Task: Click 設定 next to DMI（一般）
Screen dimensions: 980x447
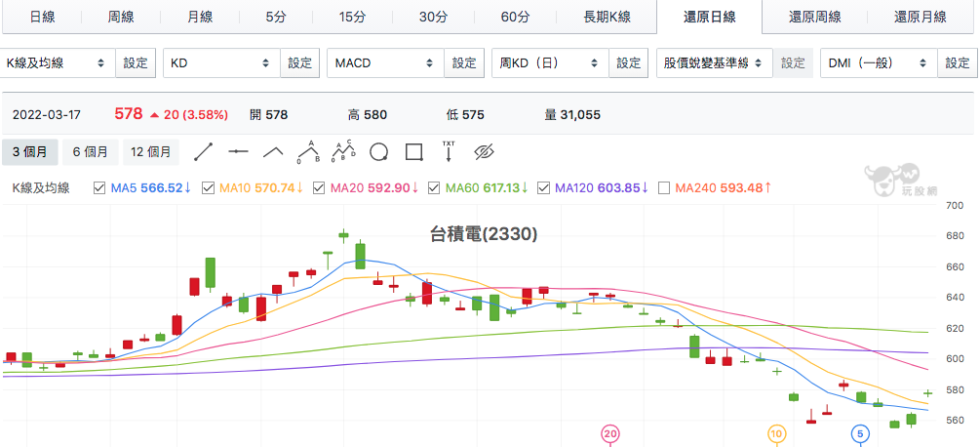Action: [958, 63]
